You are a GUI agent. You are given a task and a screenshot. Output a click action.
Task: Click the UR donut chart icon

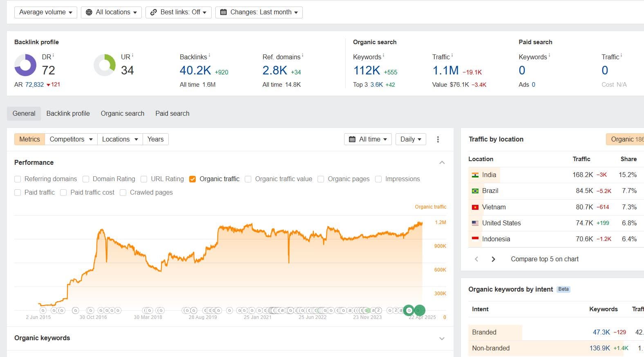click(105, 65)
